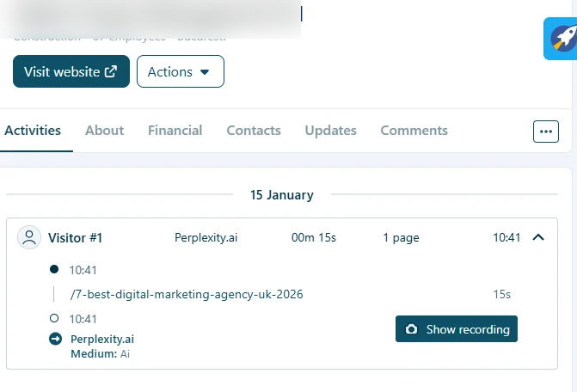The width and height of the screenshot is (577, 392).
Task: Go to the Comments tab
Action: click(414, 131)
